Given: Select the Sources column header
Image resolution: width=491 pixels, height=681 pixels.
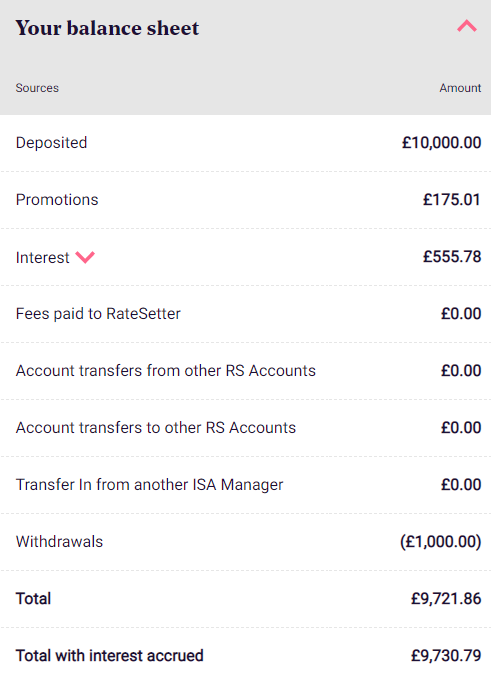Looking at the screenshot, I should coord(37,88).
